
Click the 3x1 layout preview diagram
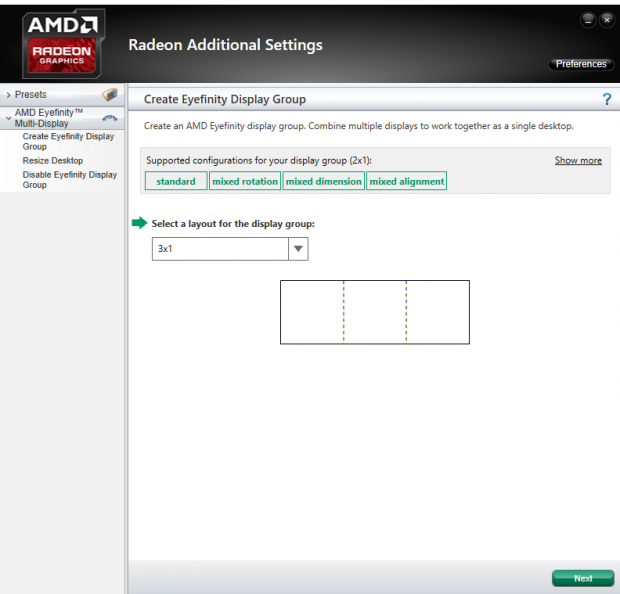[x=375, y=312]
